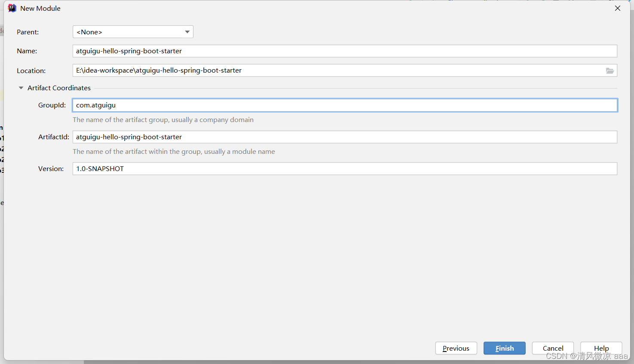This screenshot has width=634, height=364.
Task: Collapse the Artifact Coordinates section
Action: point(21,88)
